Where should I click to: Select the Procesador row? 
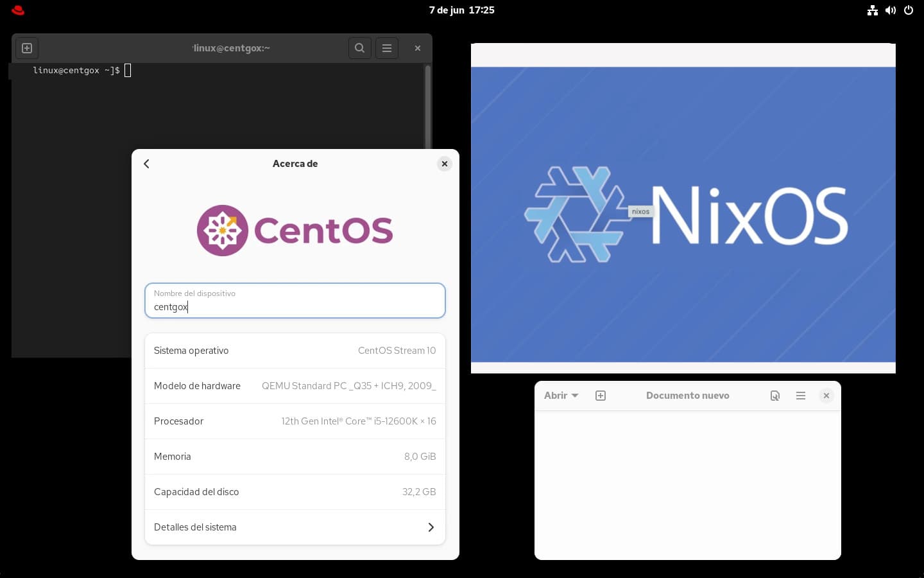point(295,421)
